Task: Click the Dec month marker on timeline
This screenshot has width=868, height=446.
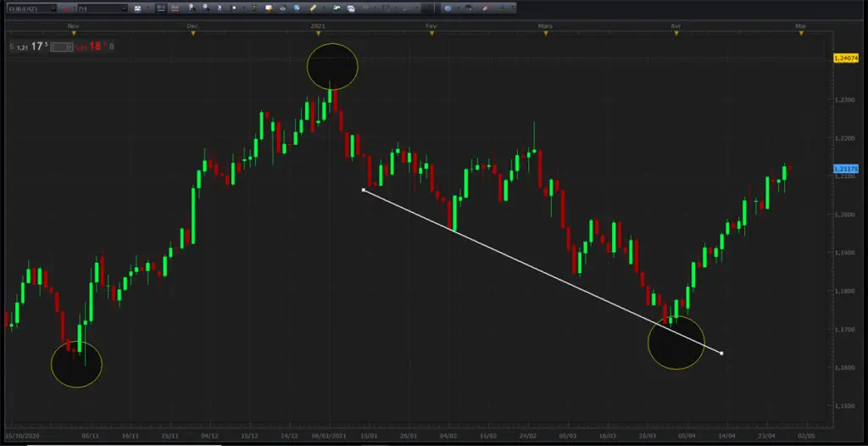Action: coord(192,26)
